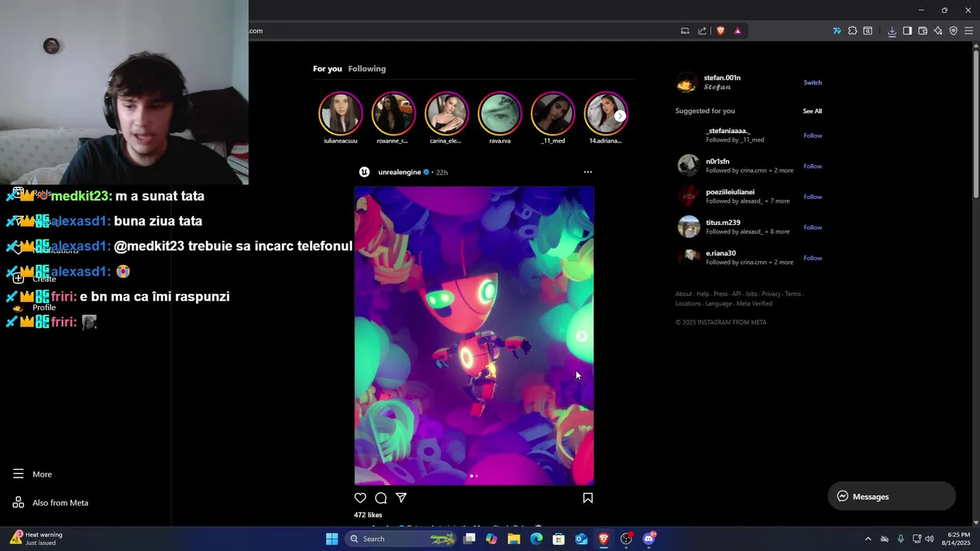
Task: Show next stories with the arrow button
Action: tap(619, 116)
